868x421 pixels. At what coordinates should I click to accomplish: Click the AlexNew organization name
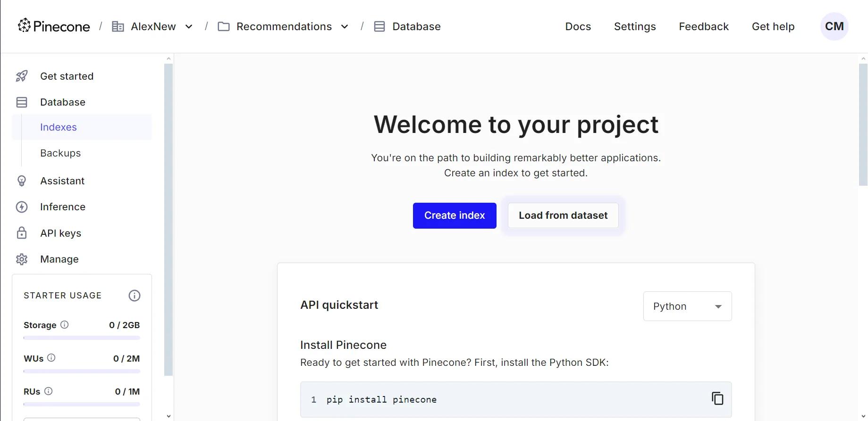pos(153,26)
